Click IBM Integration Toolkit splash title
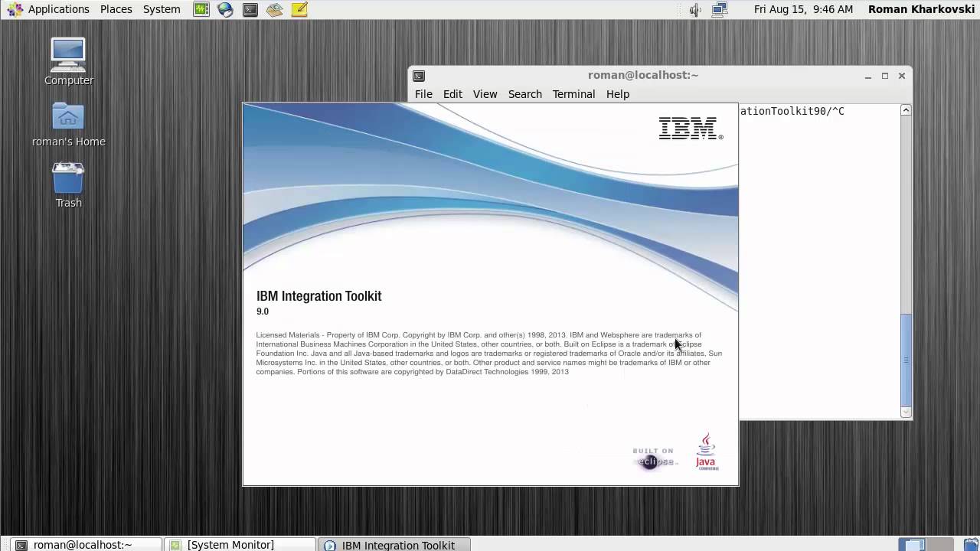 pos(318,296)
